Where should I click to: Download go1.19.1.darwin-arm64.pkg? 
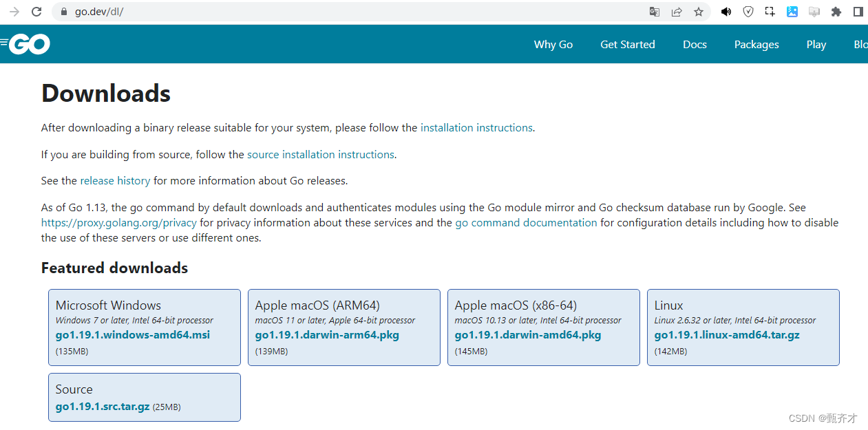coord(327,335)
